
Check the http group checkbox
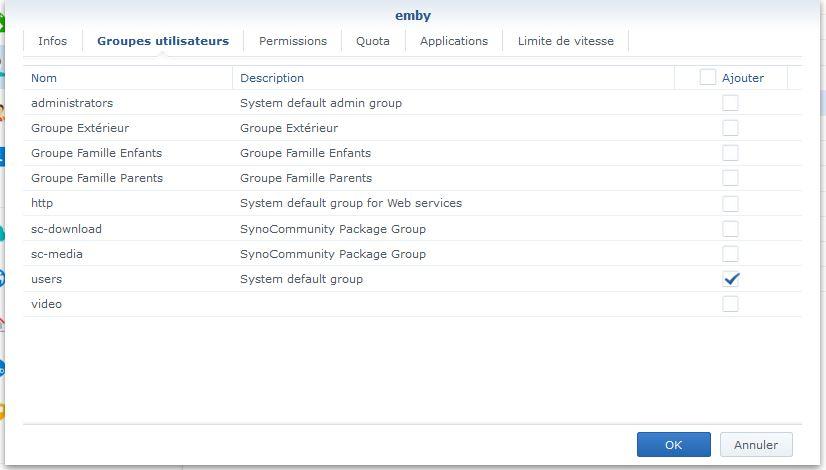pos(730,203)
